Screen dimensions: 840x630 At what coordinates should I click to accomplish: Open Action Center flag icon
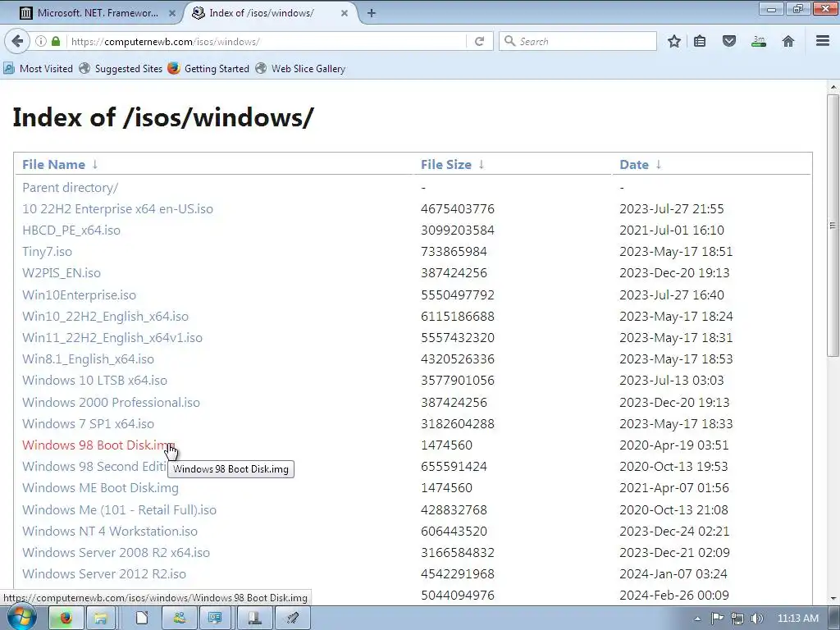[717, 619]
